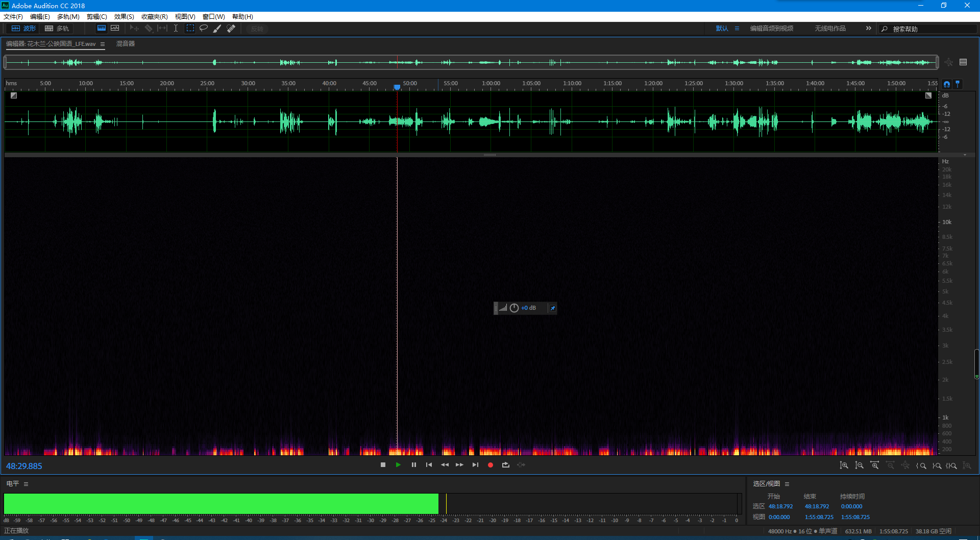The width and height of the screenshot is (980, 540).
Task: Pause the audio playback
Action: [x=413, y=465]
